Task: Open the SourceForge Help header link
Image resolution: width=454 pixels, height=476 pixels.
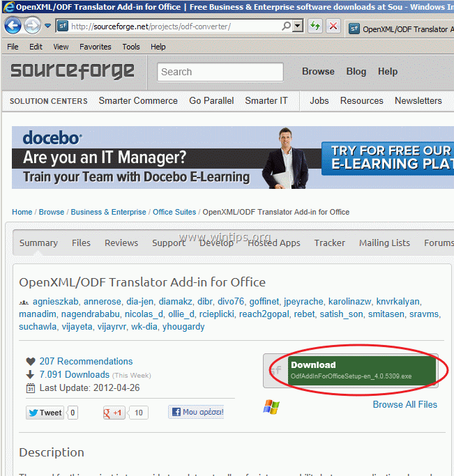Action: point(388,71)
